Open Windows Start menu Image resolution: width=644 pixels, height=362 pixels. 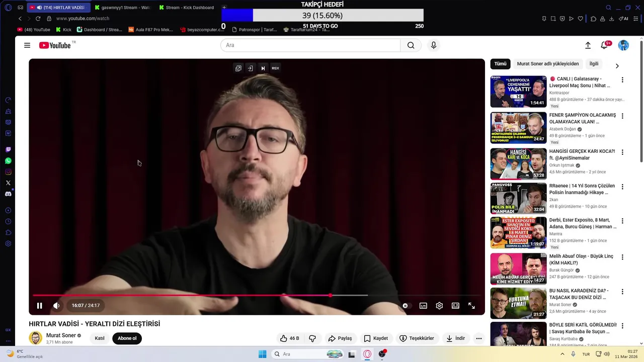pos(262,354)
